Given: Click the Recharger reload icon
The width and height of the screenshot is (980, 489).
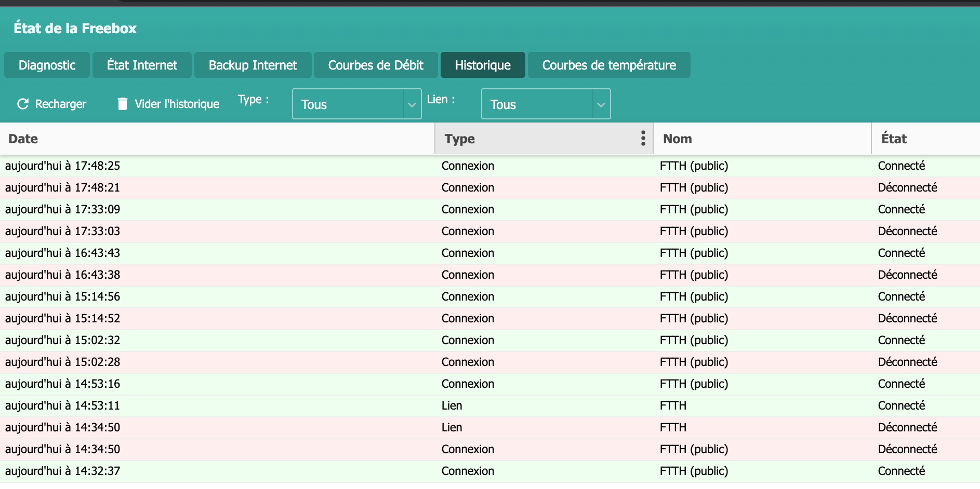Looking at the screenshot, I should click(x=23, y=104).
